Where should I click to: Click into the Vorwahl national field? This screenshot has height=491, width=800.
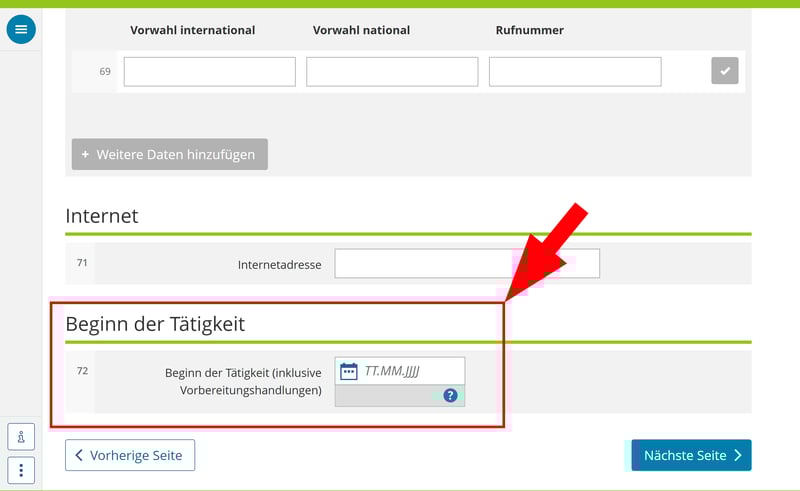pos(392,72)
